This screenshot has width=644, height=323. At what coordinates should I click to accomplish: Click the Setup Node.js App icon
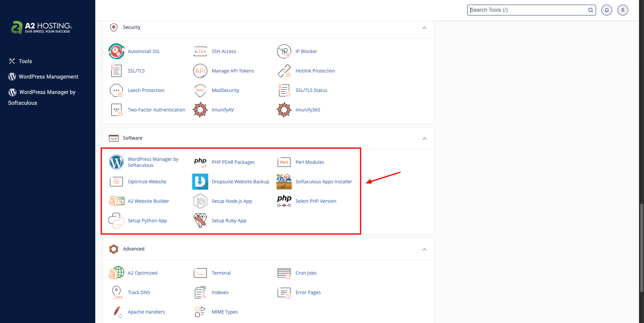(200, 201)
